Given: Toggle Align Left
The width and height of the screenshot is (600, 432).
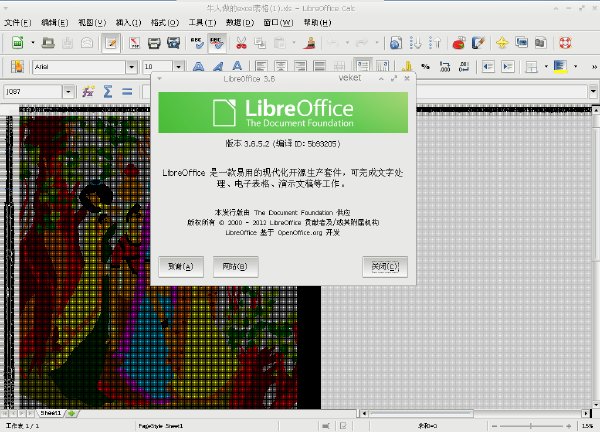Looking at the screenshot, I should (261, 67).
